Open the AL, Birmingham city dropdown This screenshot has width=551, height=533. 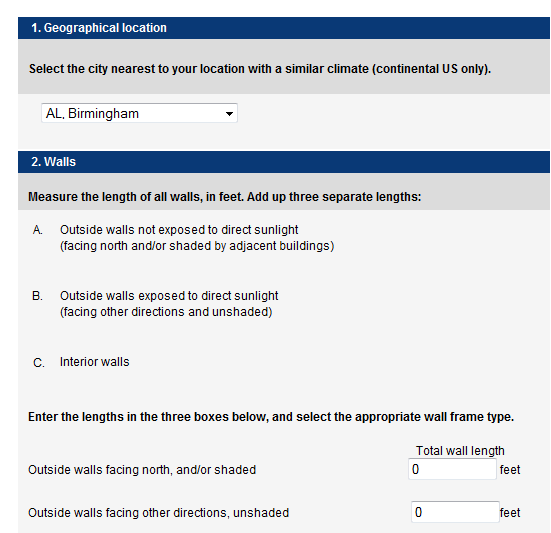click(139, 113)
